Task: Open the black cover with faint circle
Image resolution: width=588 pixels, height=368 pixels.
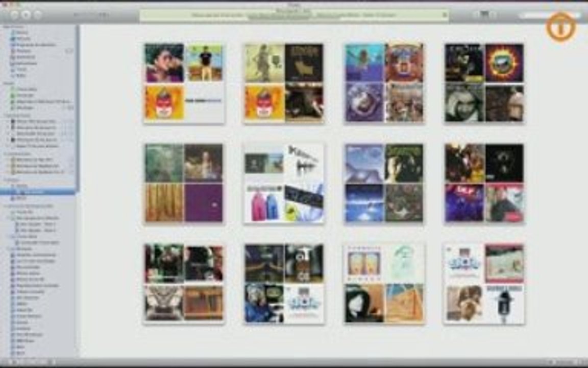Action: (504, 163)
